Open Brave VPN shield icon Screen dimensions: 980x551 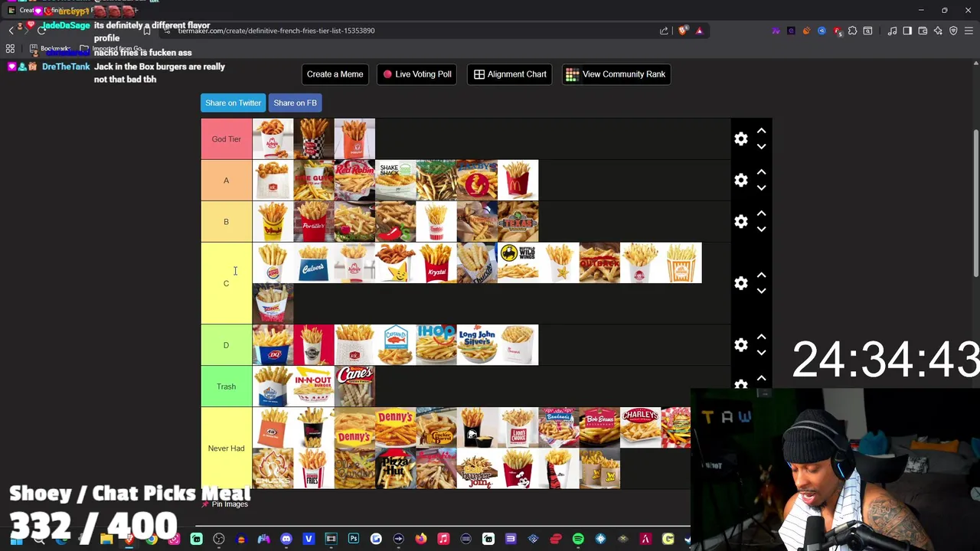(953, 31)
